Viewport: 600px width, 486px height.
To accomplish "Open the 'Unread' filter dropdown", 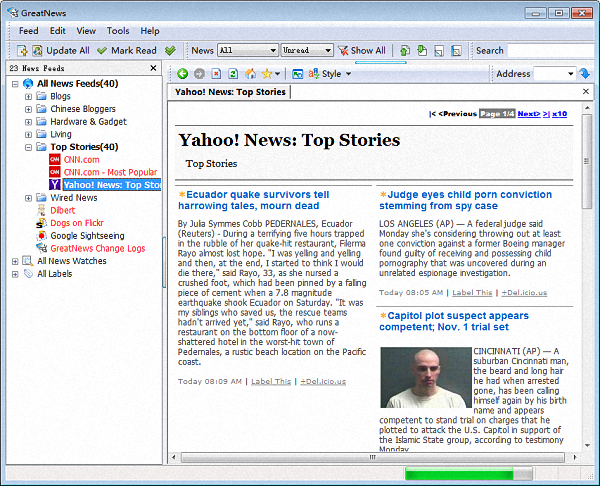I will pyautogui.click(x=307, y=50).
